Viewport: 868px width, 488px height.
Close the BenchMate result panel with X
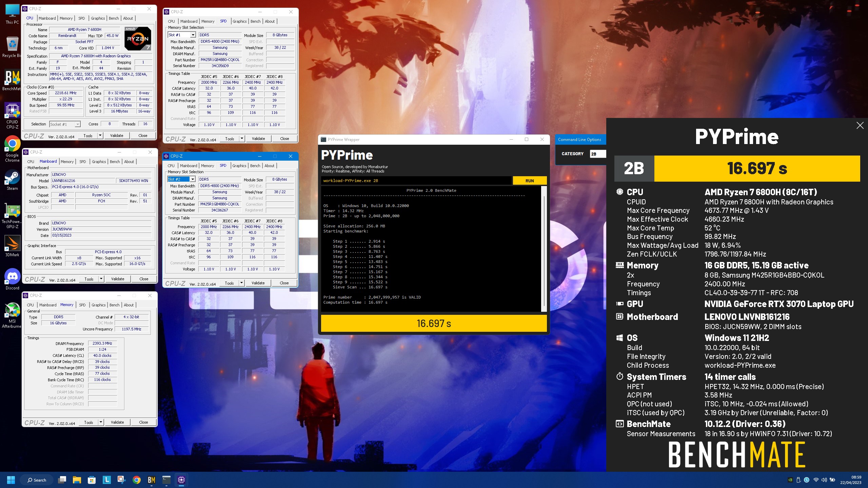pyautogui.click(x=860, y=125)
